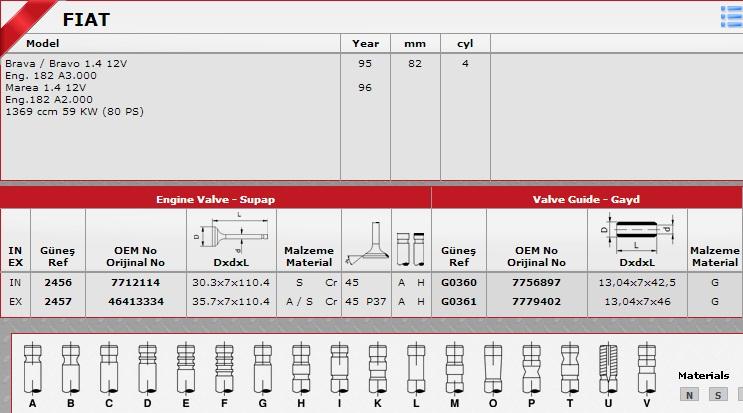Click year value 96 for Marea
Image resolution: width=743 pixels, height=413 pixels.
pos(365,88)
